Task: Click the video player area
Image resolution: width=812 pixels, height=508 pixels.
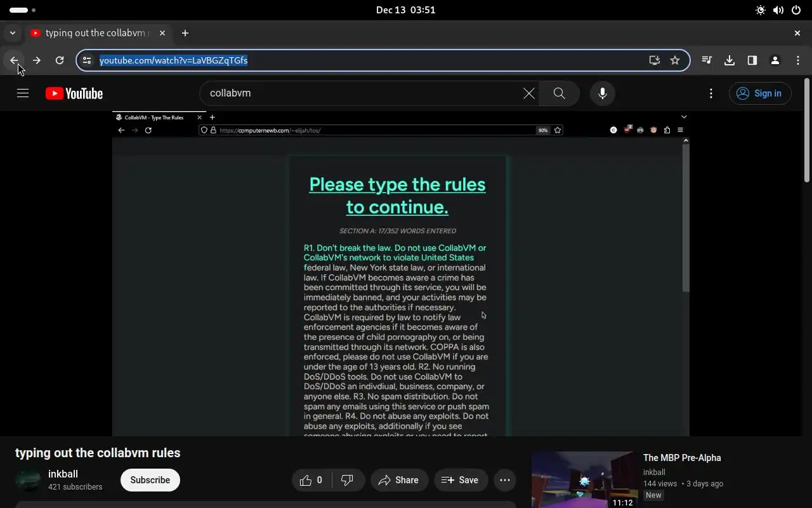Action: pyautogui.click(x=401, y=274)
